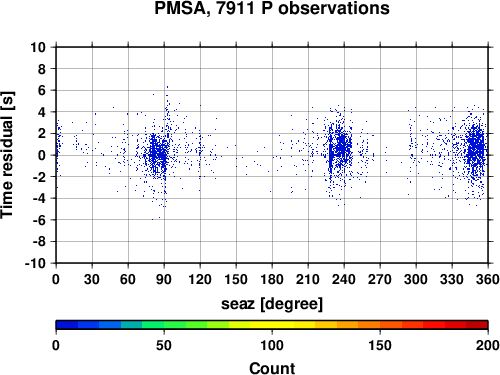Click the 'Time residual [s]' y-axis label

7,155
